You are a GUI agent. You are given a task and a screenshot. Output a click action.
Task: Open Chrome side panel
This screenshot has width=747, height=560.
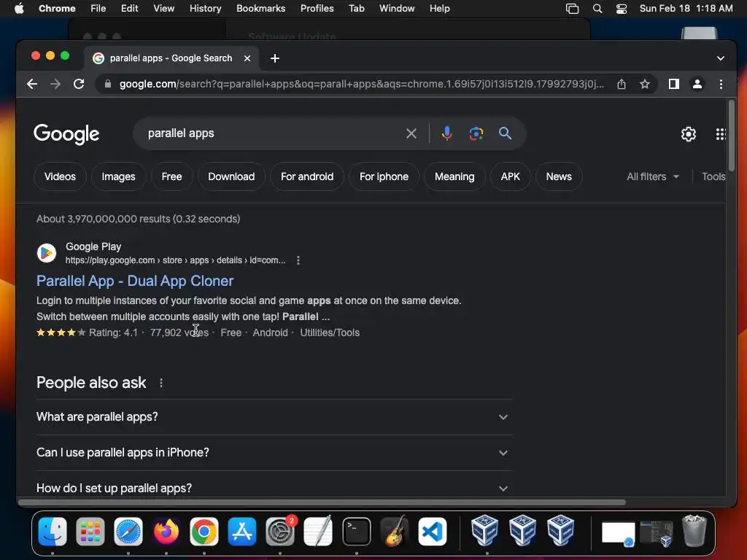[673, 85]
